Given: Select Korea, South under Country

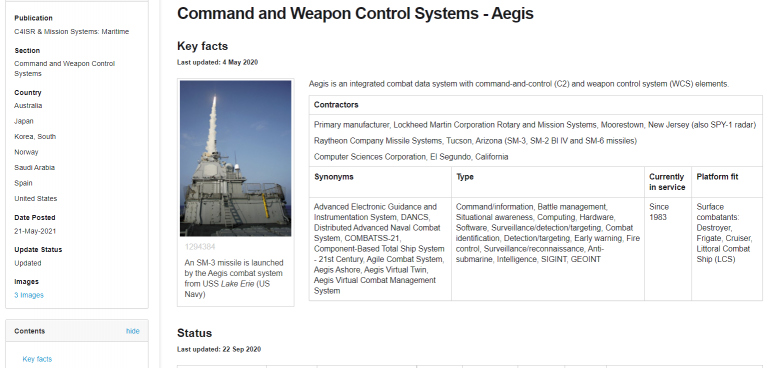Looking at the screenshot, I should point(35,136).
